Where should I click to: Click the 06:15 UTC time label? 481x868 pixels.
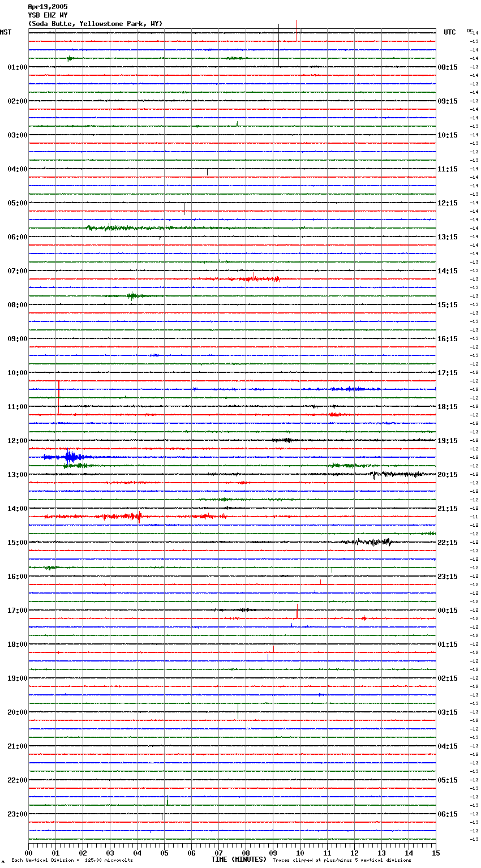click(448, 814)
